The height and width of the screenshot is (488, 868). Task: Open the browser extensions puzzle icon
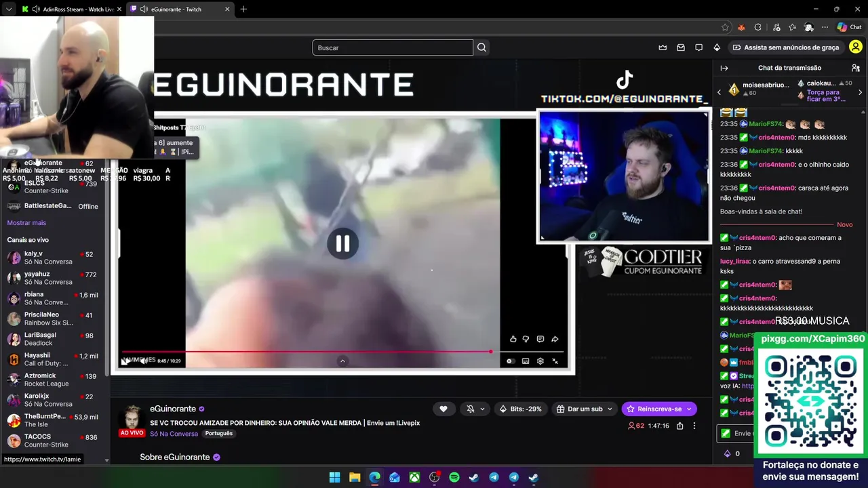click(x=758, y=27)
